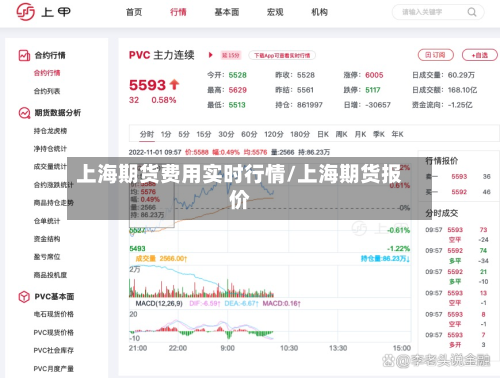Click the red arrow beside PVC 主力连续
This screenshot has height=378, width=500.
click(x=210, y=55)
